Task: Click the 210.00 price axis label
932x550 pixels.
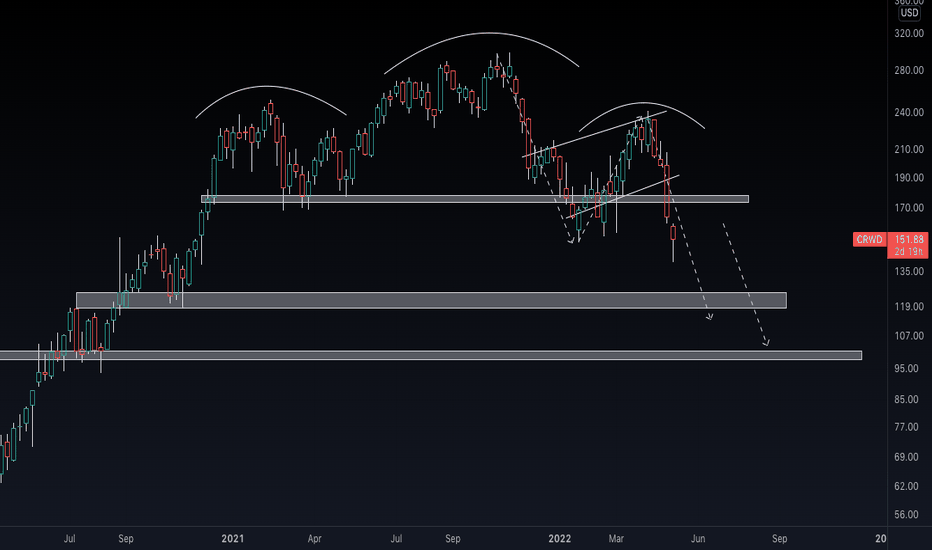Action: click(909, 149)
